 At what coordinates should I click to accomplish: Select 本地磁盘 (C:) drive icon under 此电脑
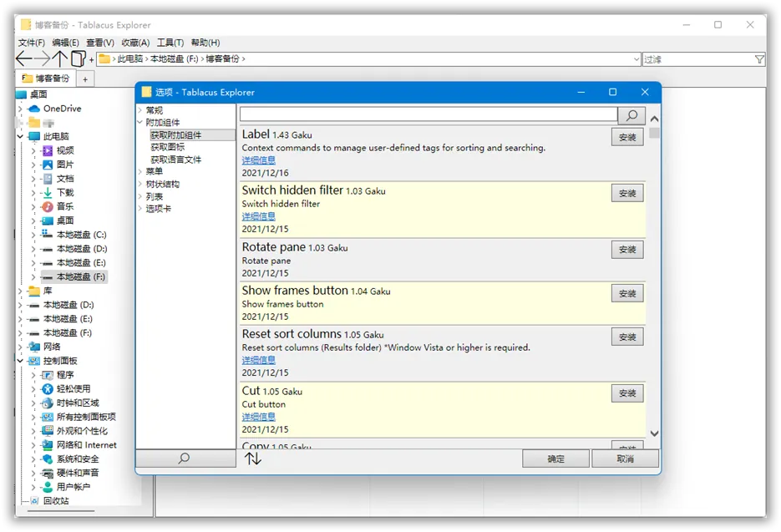[48, 234]
